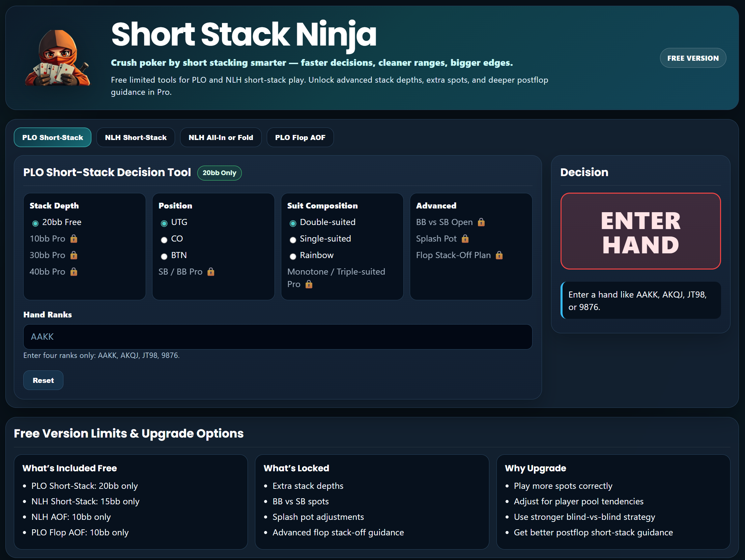
Task: Select UTG position
Action: click(164, 223)
